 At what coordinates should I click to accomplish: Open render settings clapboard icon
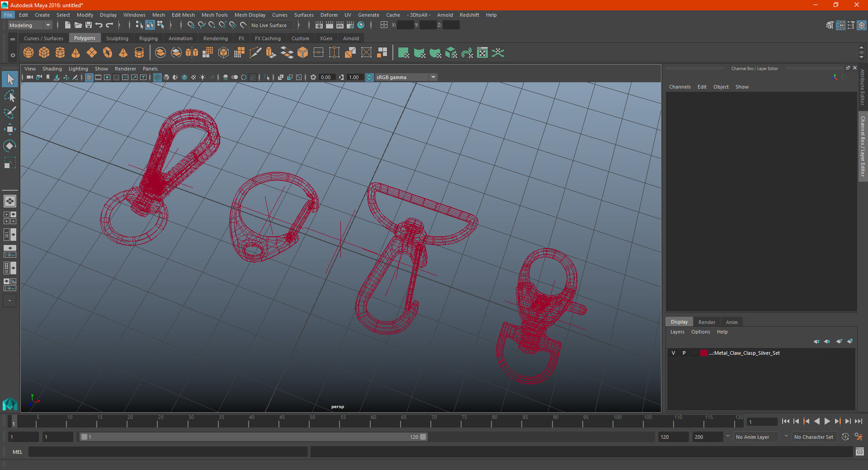click(350, 25)
